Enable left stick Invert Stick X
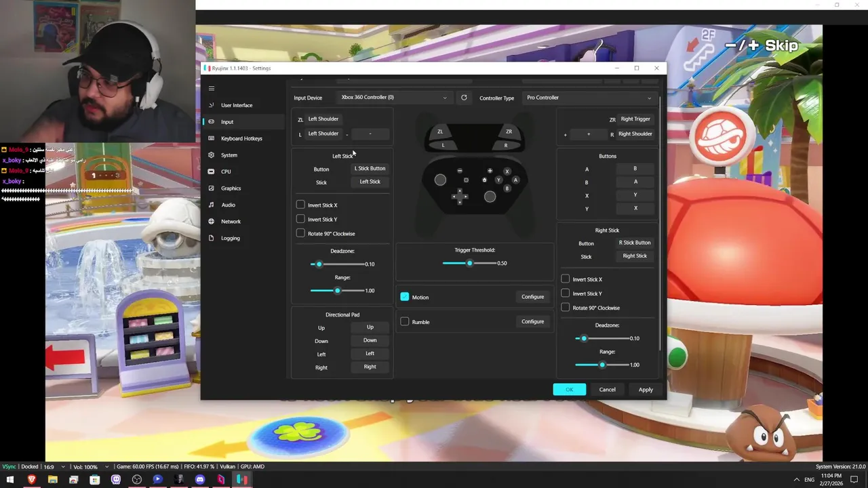 tap(300, 205)
